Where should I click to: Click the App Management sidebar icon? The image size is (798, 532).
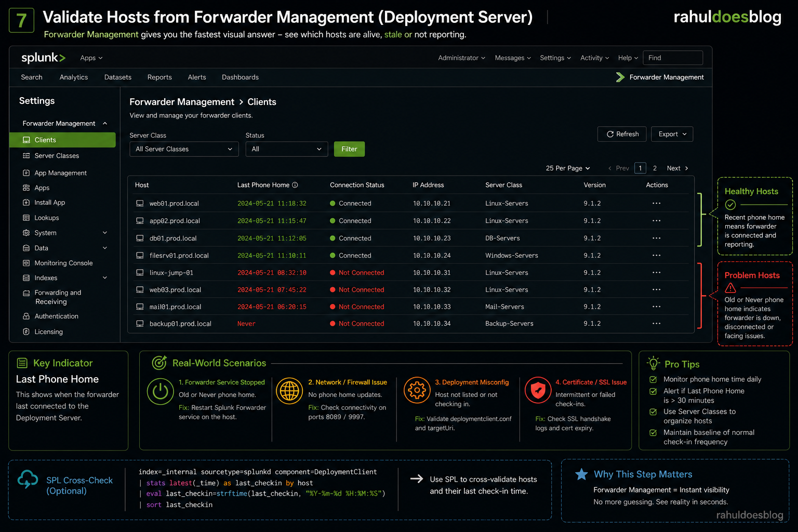[26, 173]
